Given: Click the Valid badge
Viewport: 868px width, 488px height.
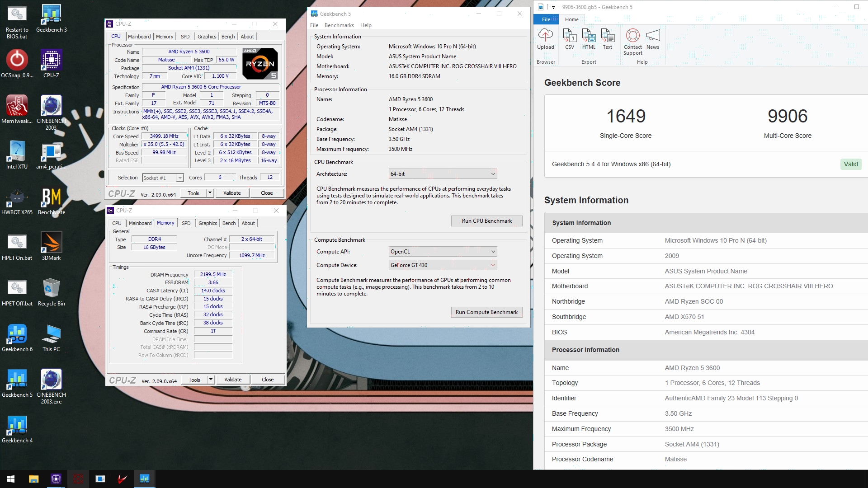Looking at the screenshot, I should tap(850, 164).
